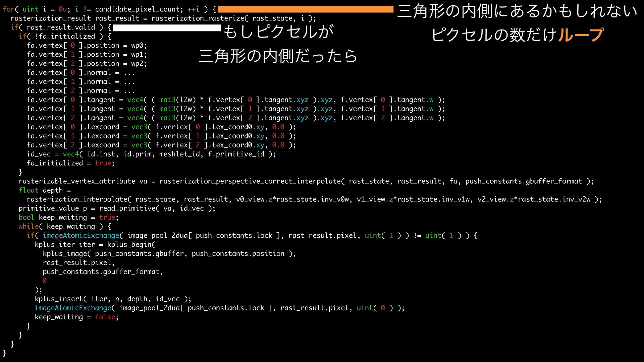
Task: Click line 'fa_initialized = true;'
Action: pos(71,163)
